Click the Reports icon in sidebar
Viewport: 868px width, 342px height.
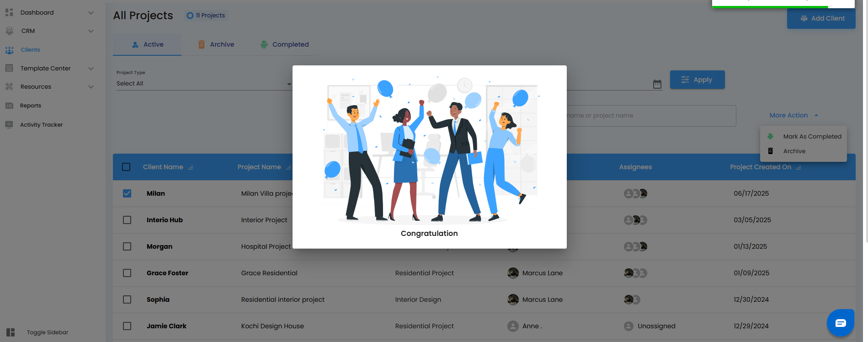[9, 106]
